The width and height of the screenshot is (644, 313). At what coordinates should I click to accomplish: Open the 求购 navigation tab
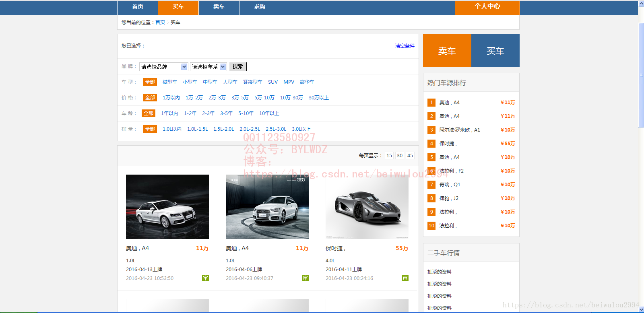tap(260, 7)
